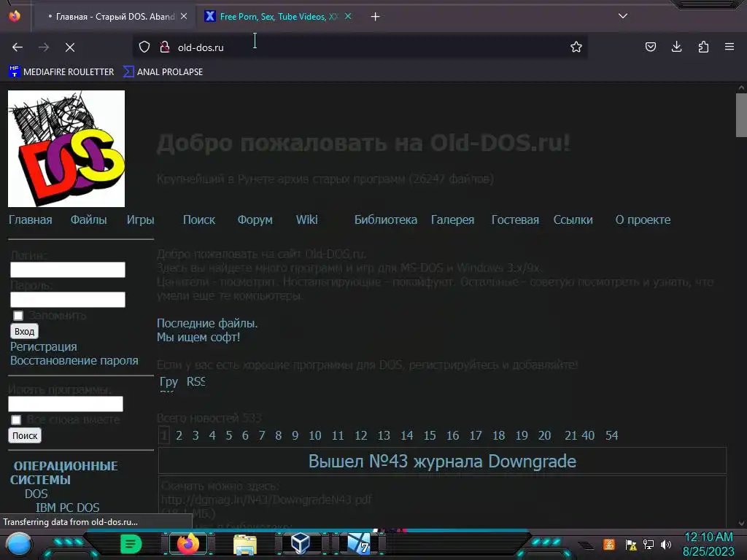Expand the list all tabs chevron
Viewport: 747px width, 560px height.
point(623,16)
